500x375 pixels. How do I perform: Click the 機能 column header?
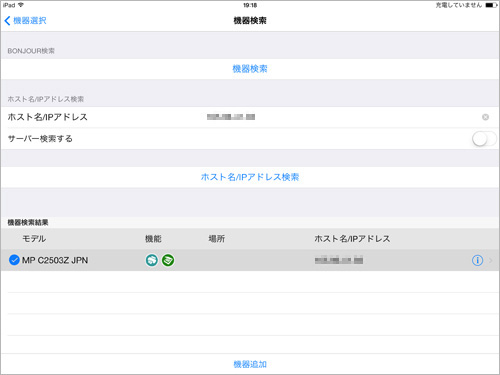pos(153,239)
